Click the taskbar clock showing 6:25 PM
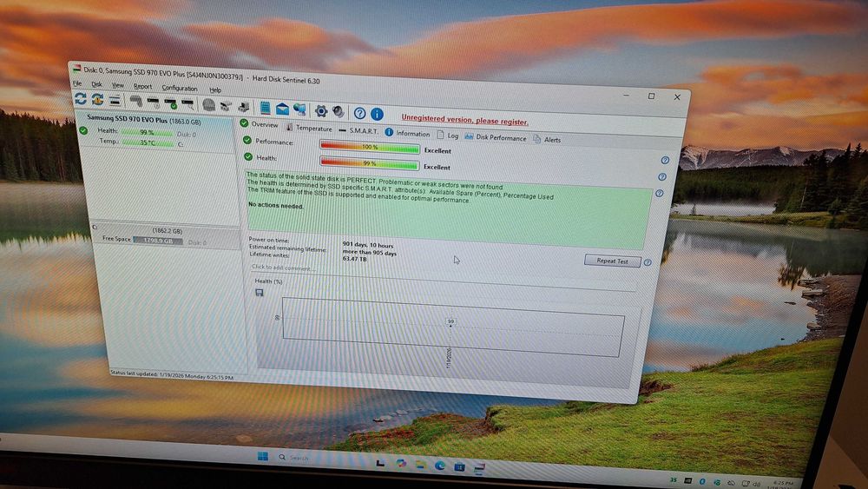Screen dimensions: 868x489 coord(784,485)
